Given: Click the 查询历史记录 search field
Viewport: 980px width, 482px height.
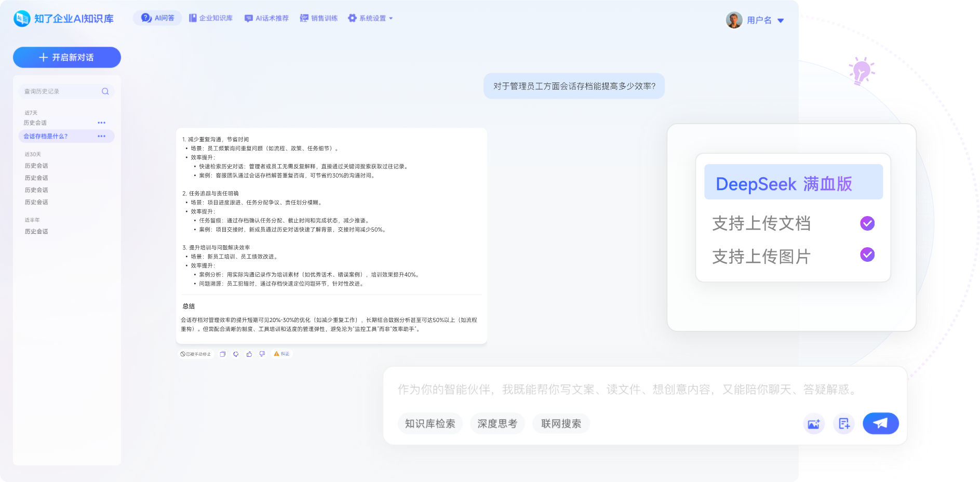Looking at the screenshot, I should tap(67, 91).
